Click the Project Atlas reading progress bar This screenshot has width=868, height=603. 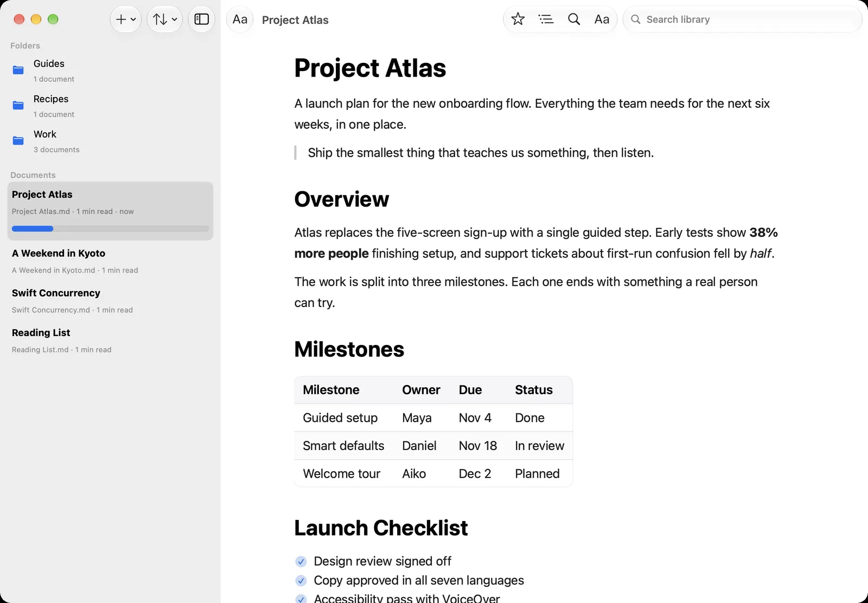click(x=110, y=229)
